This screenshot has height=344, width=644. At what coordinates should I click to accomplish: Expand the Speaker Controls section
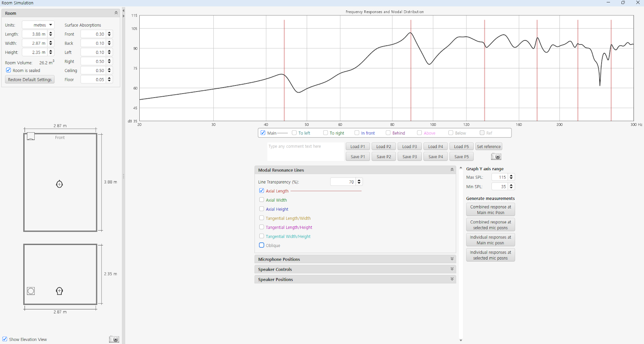[x=452, y=269]
